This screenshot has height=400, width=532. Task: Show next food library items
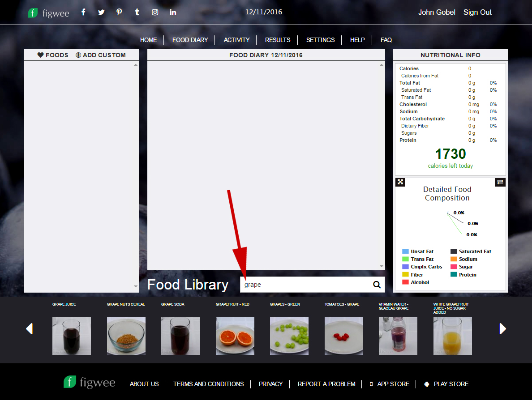(x=502, y=328)
